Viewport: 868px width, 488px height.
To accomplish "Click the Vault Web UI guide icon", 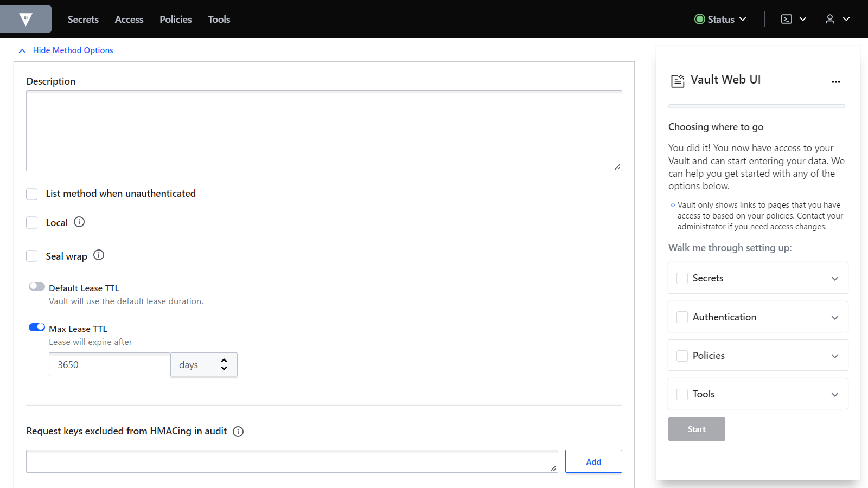I will (678, 81).
